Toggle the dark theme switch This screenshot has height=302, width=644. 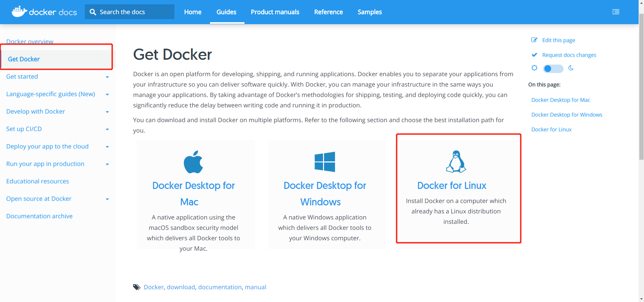tap(553, 68)
